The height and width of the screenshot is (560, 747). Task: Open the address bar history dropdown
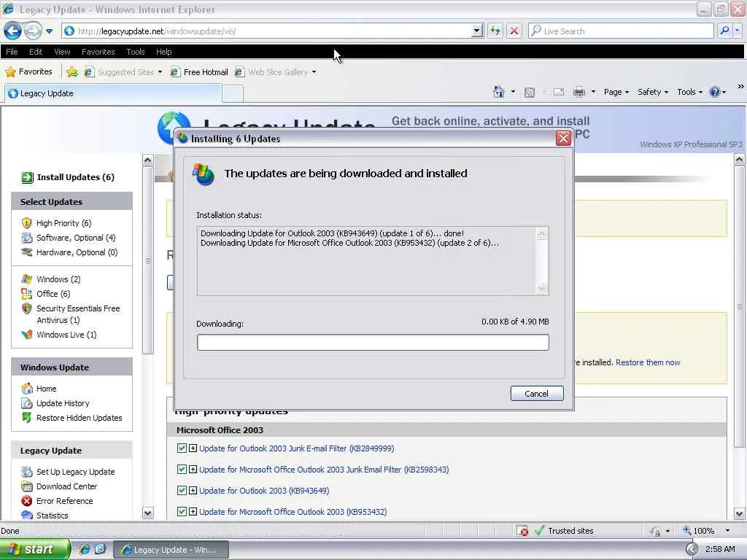coord(476,31)
